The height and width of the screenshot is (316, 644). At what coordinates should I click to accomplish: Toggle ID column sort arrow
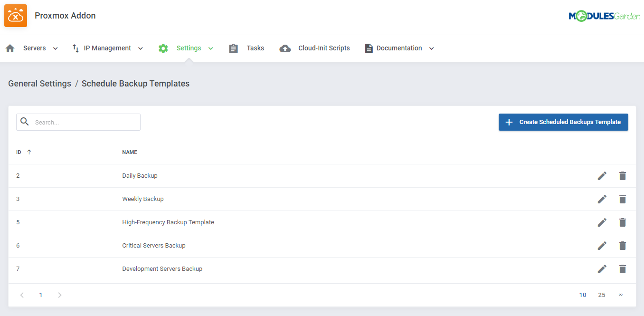29,152
